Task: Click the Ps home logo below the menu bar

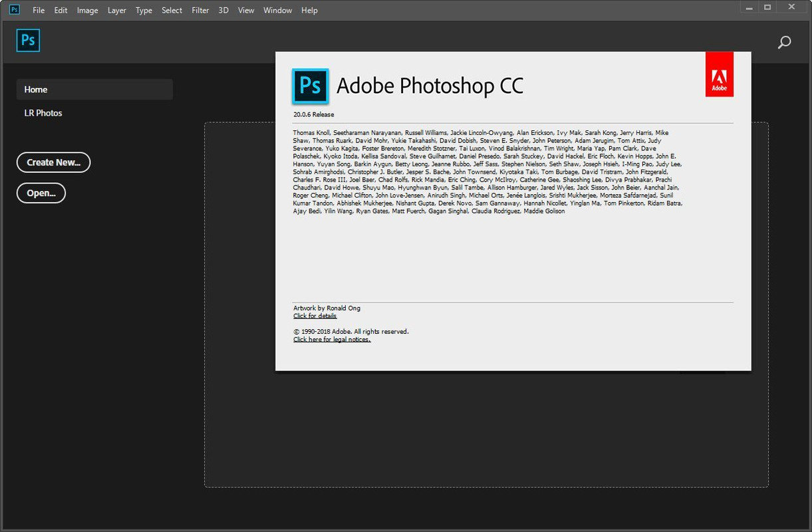Action: click(29, 41)
